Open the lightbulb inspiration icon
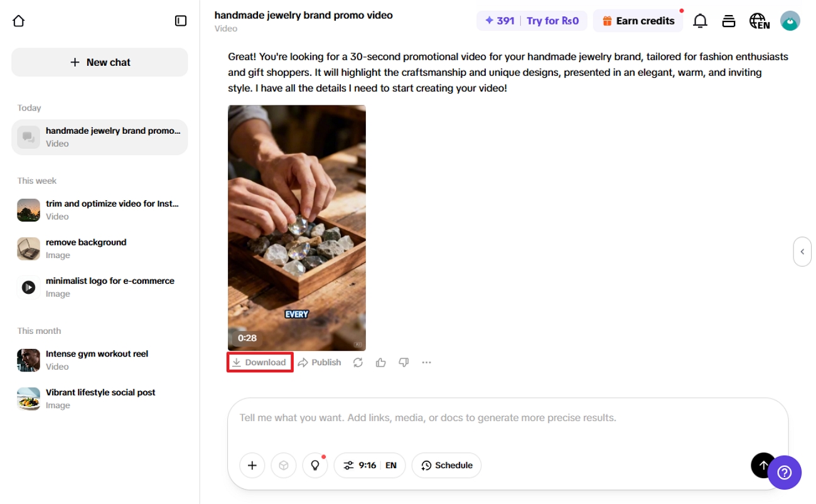The image size is (816, 504). (x=315, y=465)
